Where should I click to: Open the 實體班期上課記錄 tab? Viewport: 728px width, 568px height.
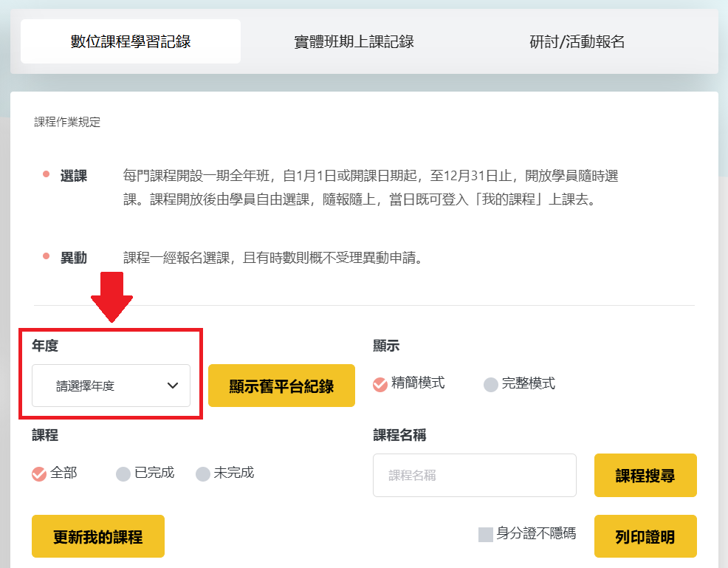[354, 41]
